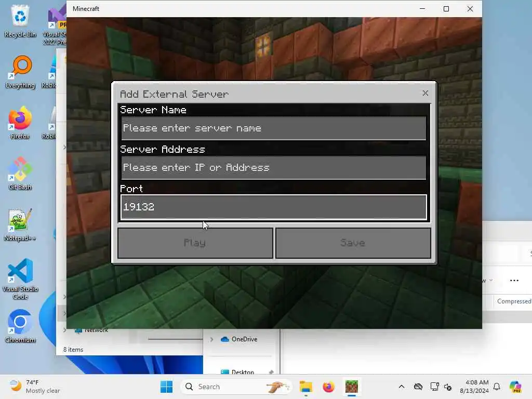Image resolution: width=532 pixels, height=399 pixels.
Task: Open the Visual Studio Code desktop shortcut
Action: pos(20,279)
